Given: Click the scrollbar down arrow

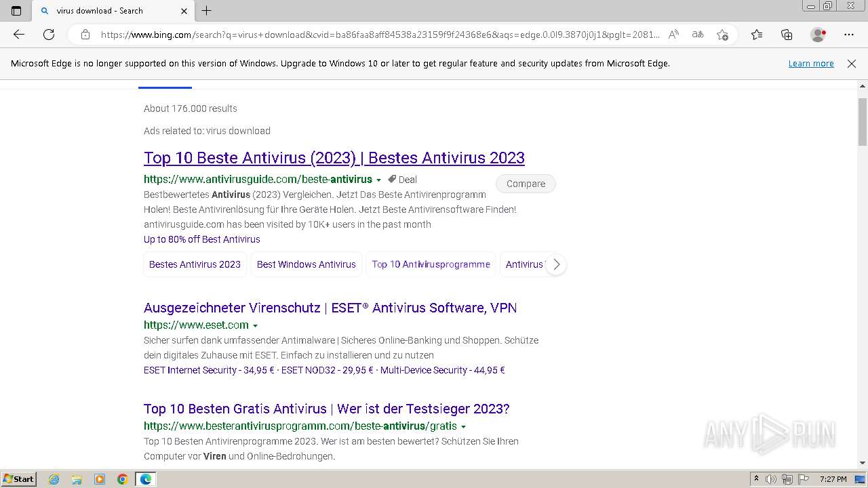Looking at the screenshot, I should coord(863,463).
